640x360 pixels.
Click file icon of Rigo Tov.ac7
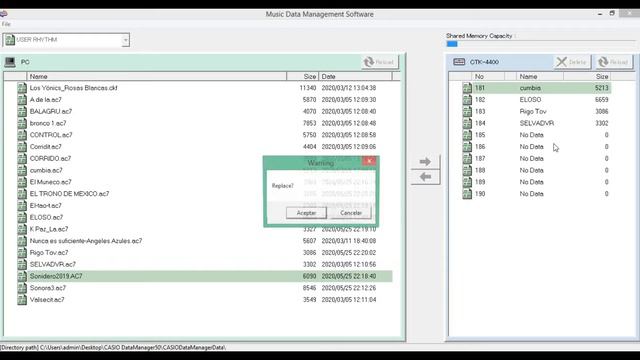click(22, 253)
